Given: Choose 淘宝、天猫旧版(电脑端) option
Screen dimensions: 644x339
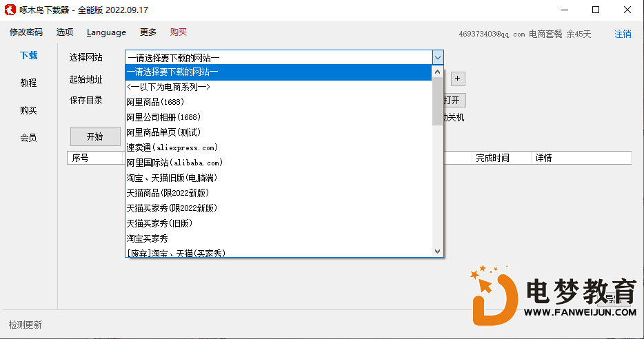Looking at the screenshot, I should 279,178.
